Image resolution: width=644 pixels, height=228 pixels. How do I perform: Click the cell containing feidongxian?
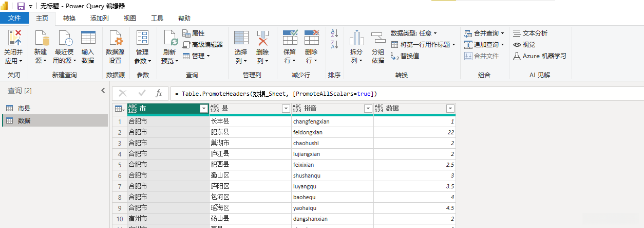[x=332, y=132]
